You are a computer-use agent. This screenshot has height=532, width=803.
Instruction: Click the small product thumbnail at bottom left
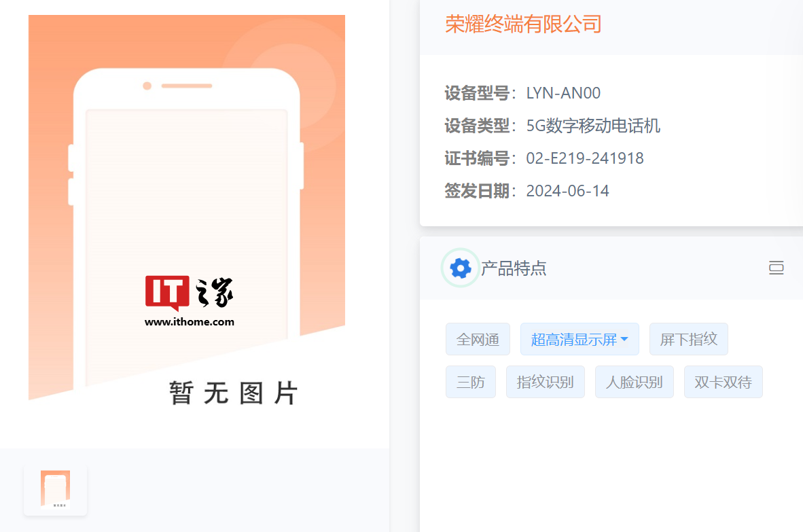(x=55, y=489)
